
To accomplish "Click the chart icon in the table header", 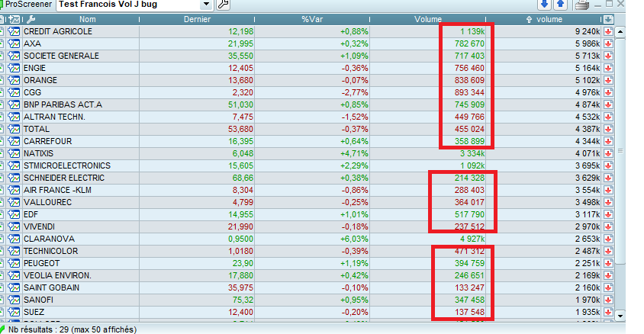I will point(14,19).
